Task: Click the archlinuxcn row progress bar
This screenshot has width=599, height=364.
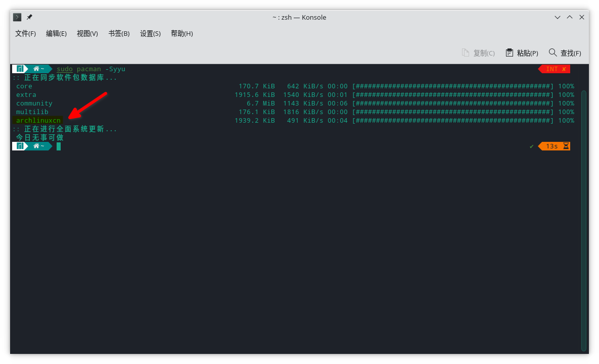Action: 453,121
